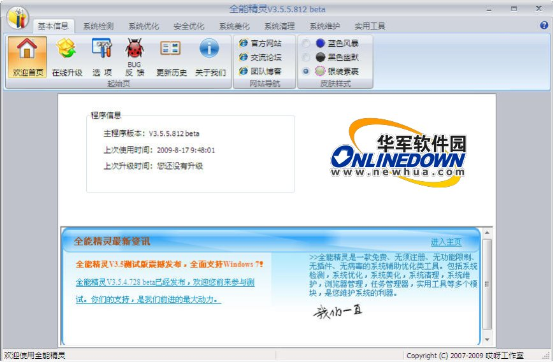Click the 华军软件园 Onlinedown logo
This screenshot has height=362, width=554.
398,153
